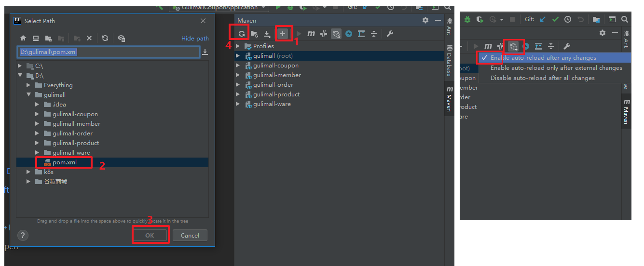The height and width of the screenshot is (266, 644).
Task: Expand gulimall-product Maven project
Action: 238,94
